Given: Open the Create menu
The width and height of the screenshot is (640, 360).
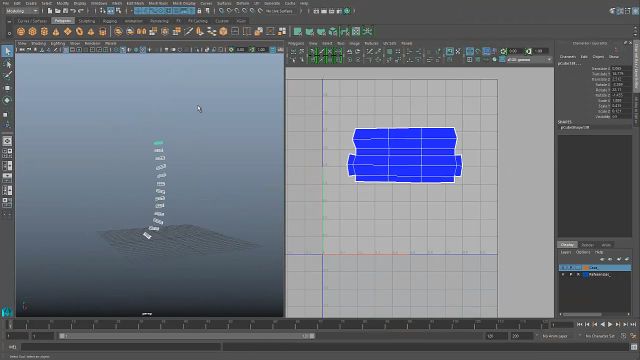Looking at the screenshot, I should (x=31, y=3).
